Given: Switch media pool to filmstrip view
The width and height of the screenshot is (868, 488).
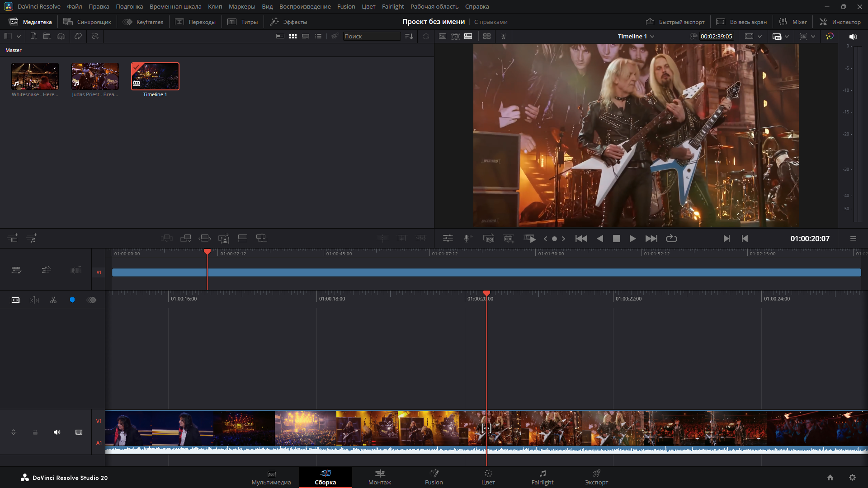Looking at the screenshot, I should tap(306, 36).
